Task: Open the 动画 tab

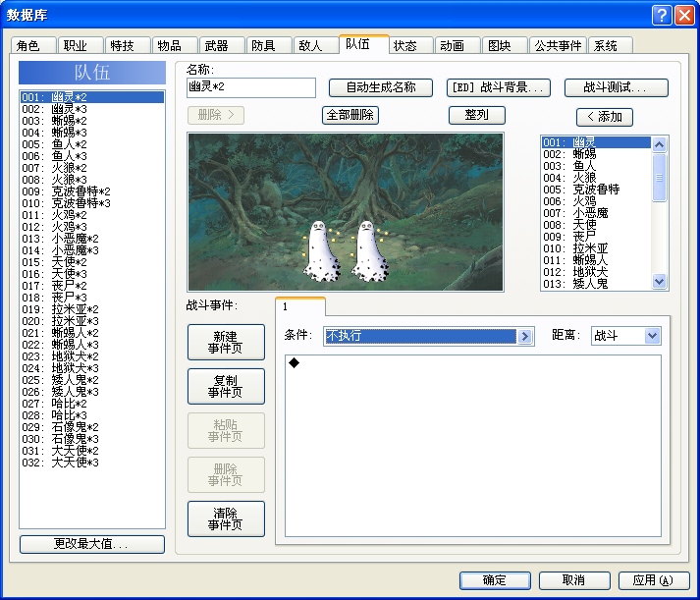Action: tap(458, 46)
